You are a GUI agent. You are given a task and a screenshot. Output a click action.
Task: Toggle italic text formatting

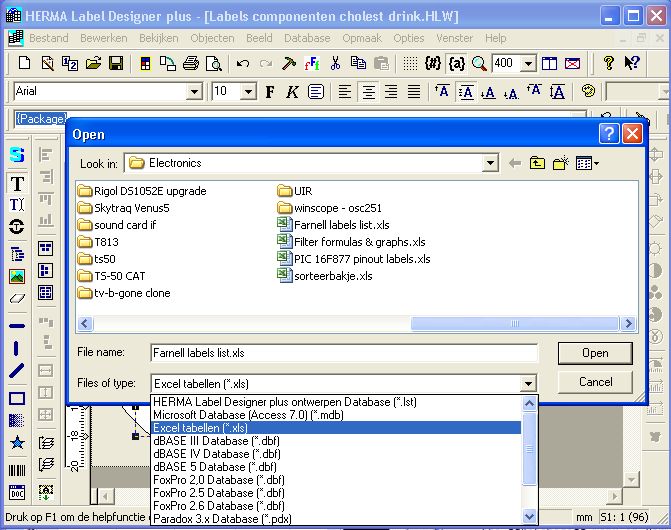[x=292, y=91]
